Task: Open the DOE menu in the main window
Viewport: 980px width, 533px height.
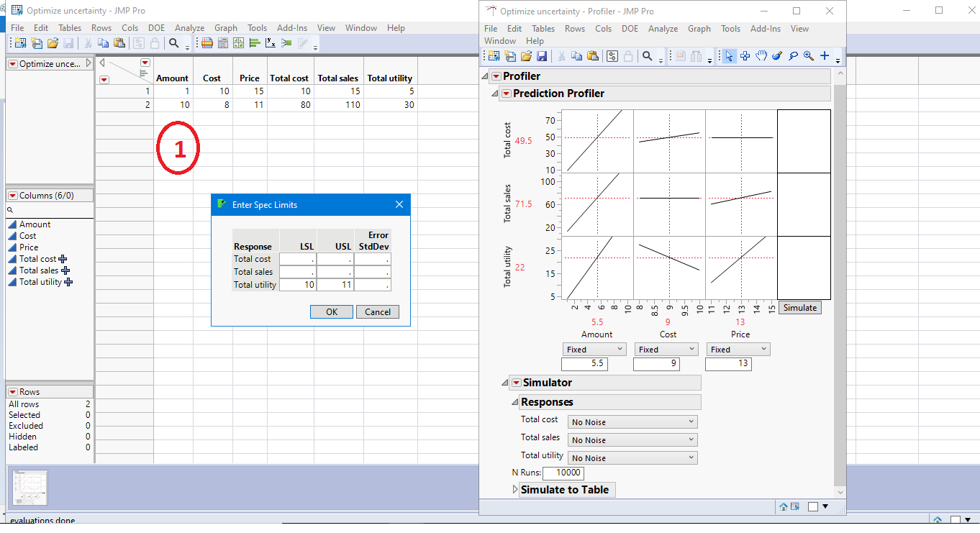Action: tap(156, 27)
